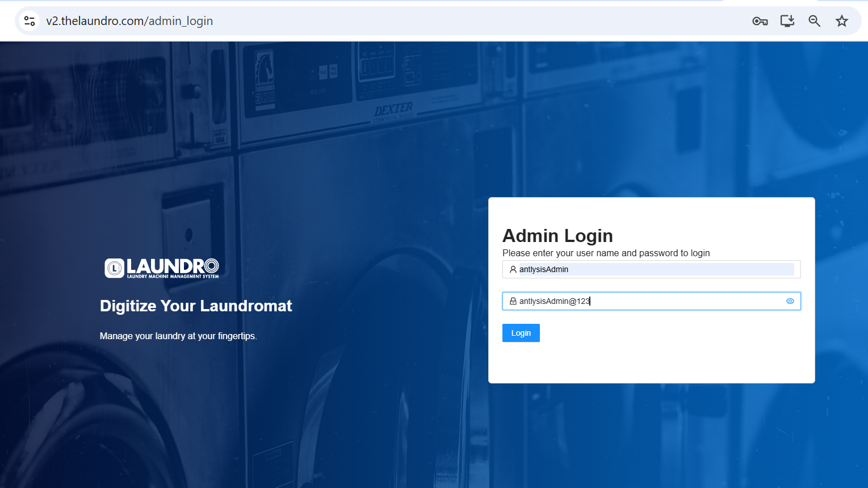
Task: Click the username field containing antlysisAdmin
Action: (x=652, y=269)
